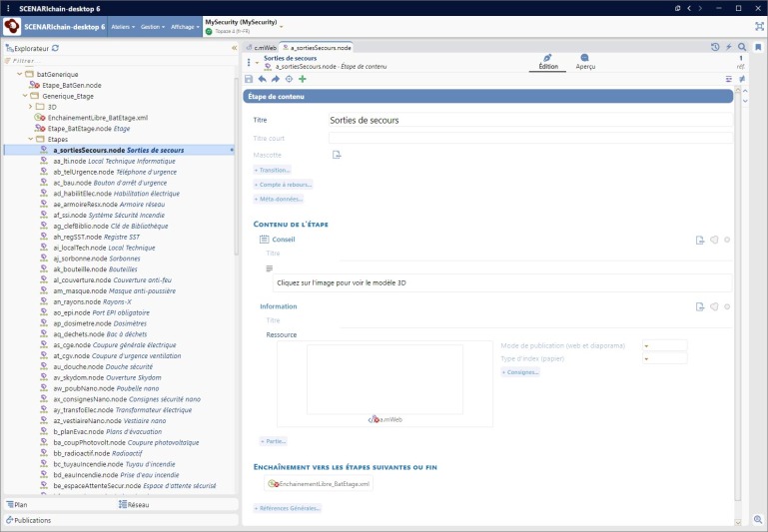Click the Mascotte insert icon

pos(337,155)
